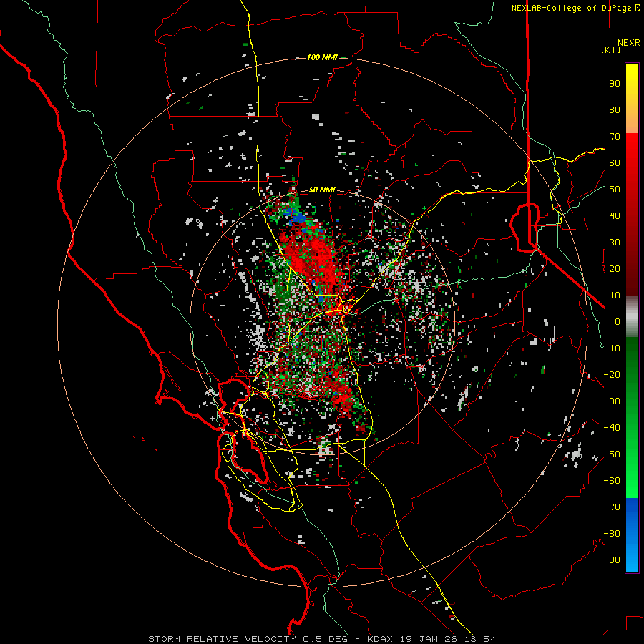Click the -50 value on the velocity scale
Image resolution: width=644 pixels, height=644 pixels.
click(612, 454)
